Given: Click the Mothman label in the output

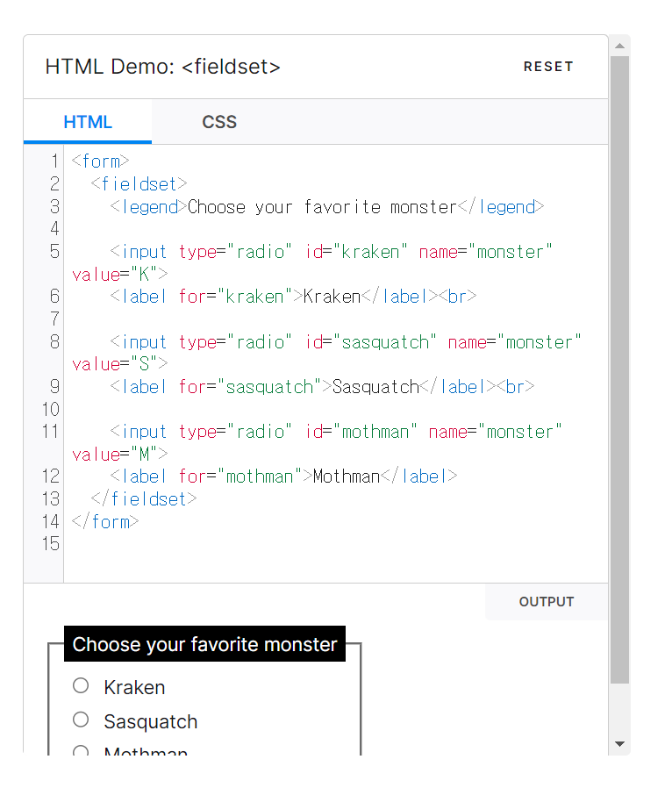Looking at the screenshot, I should (144, 752).
